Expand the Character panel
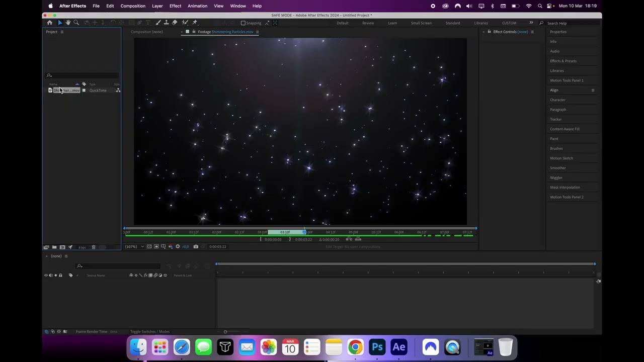The width and height of the screenshot is (644, 362). pos(557,100)
